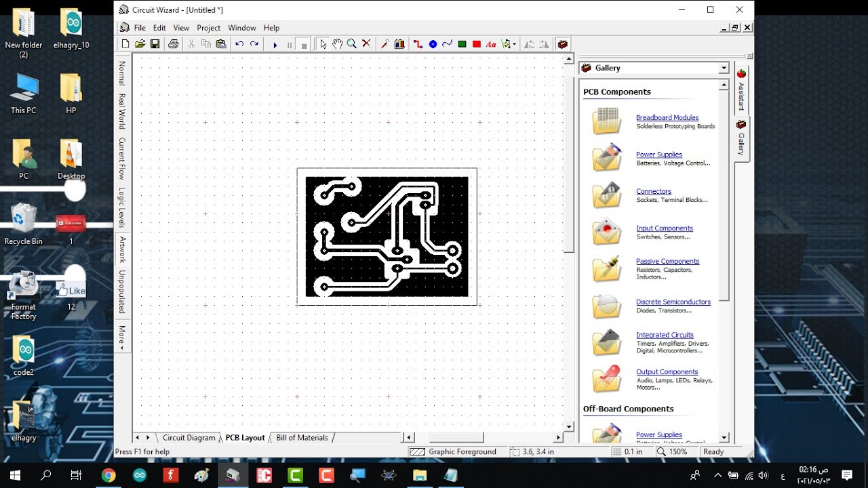The image size is (868, 488).
Task: Pick the red rectangle tool
Action: point(477,44)
